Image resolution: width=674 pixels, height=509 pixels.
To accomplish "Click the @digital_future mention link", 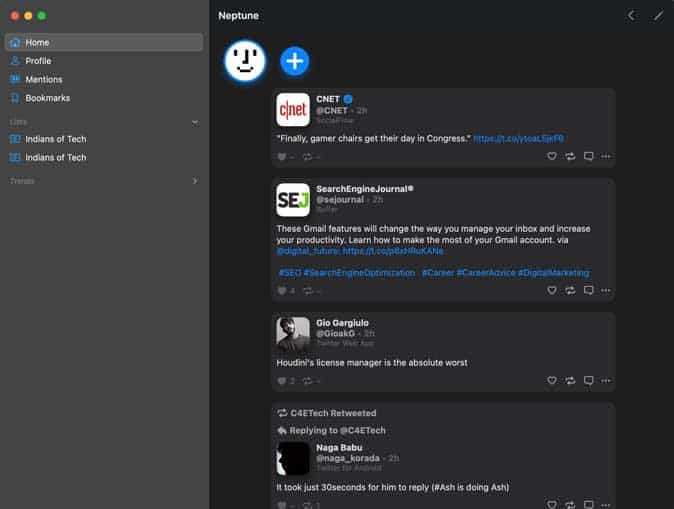I will pos(308,251).
